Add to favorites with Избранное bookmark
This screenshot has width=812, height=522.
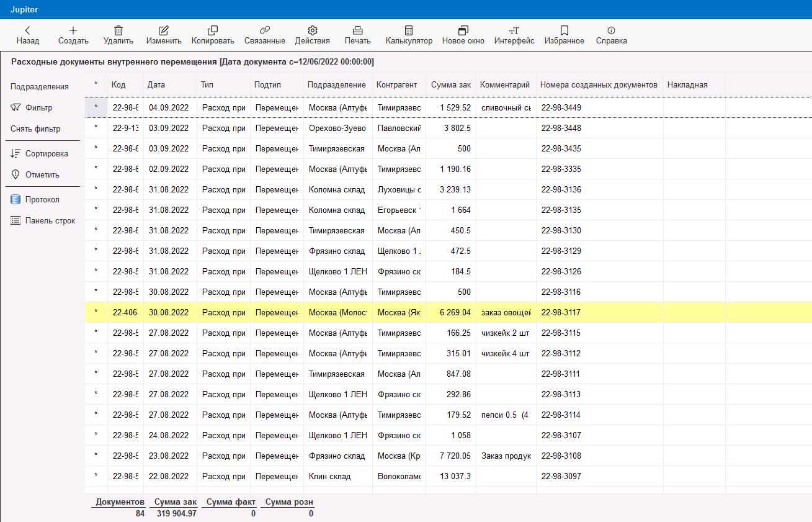pos(564,35)
